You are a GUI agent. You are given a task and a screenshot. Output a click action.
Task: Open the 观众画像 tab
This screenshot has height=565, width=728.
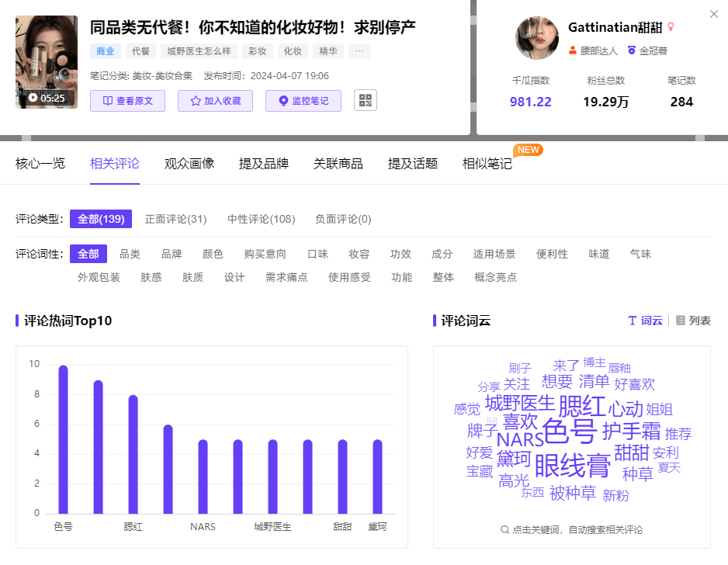[189, 164]
